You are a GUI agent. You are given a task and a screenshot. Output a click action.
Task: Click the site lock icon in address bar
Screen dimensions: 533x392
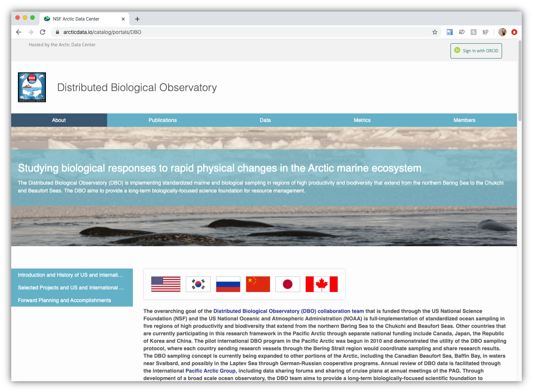(57, 32)
